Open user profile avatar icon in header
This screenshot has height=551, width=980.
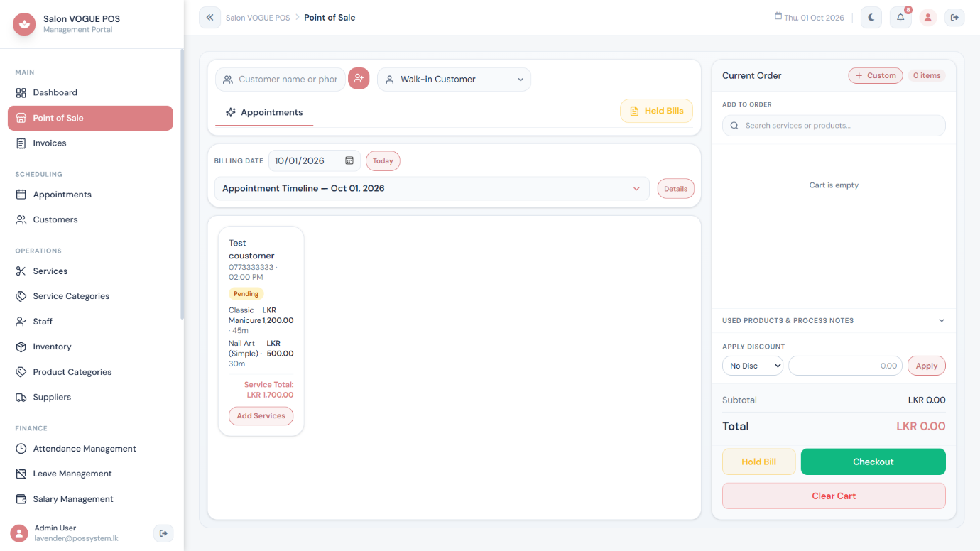point(928,18)
